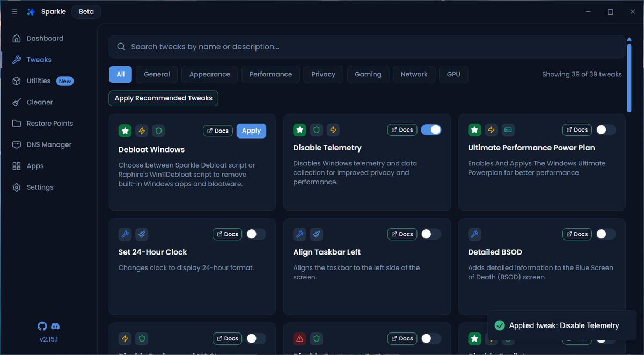This screenshot has height=355, width=644.
Task: Click the red warning triangle badge
Action: coord(300,338)
